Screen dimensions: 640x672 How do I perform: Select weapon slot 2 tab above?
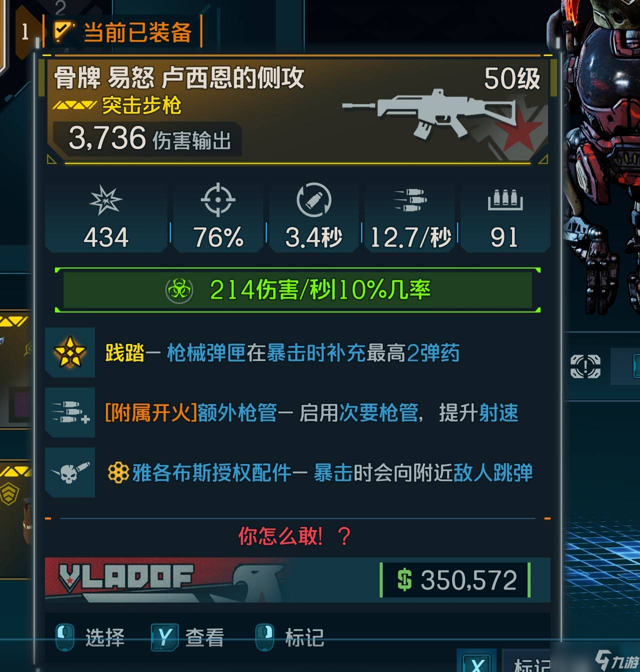60,7
